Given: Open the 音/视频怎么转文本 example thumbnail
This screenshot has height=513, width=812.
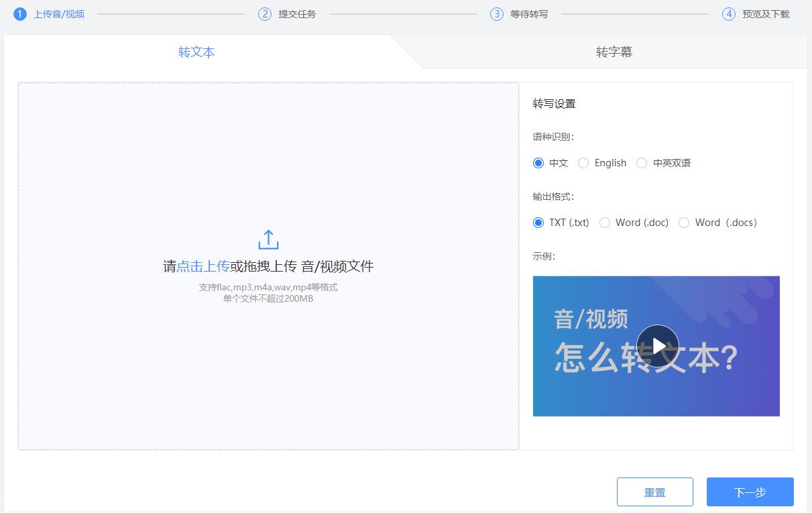Looking at the screenshot, I should 656,346.
